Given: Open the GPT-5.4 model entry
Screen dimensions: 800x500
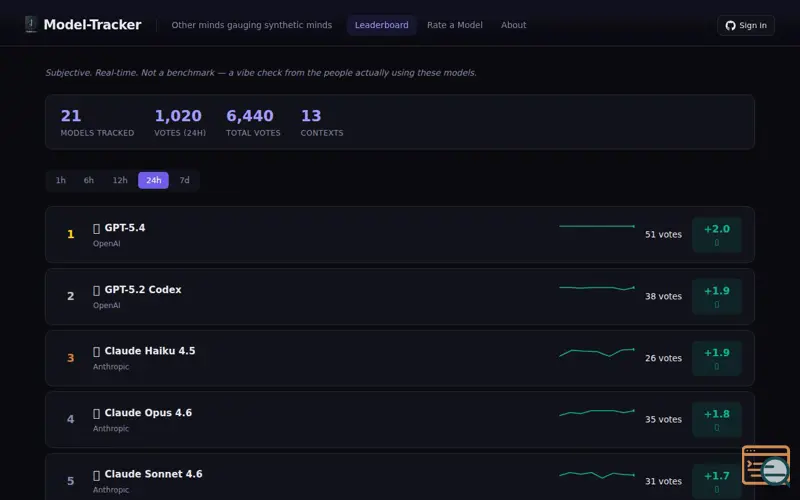Looking at the screenshot, I should (399, 235).
